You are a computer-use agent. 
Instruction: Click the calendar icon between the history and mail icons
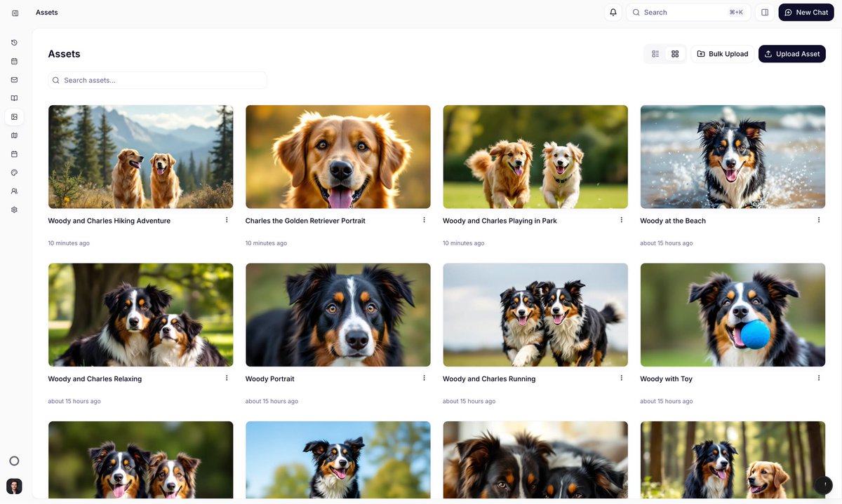click(14, 61)
